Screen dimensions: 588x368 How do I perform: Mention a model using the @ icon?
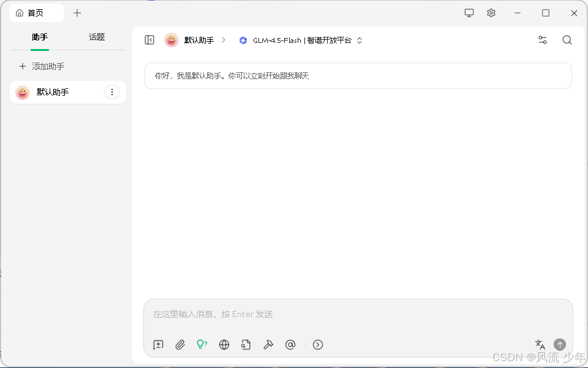[290, 345]
